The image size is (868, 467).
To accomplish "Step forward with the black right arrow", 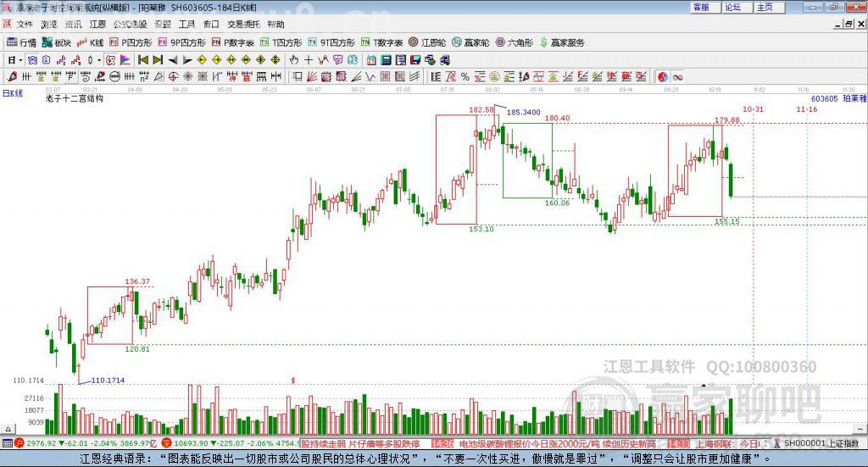I will (x=187, y=60).
